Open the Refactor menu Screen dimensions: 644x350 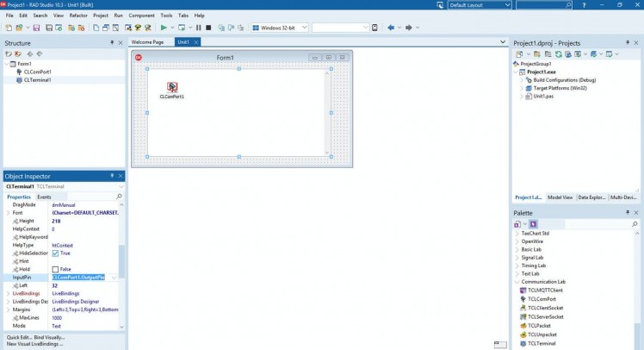pos(78,16)
